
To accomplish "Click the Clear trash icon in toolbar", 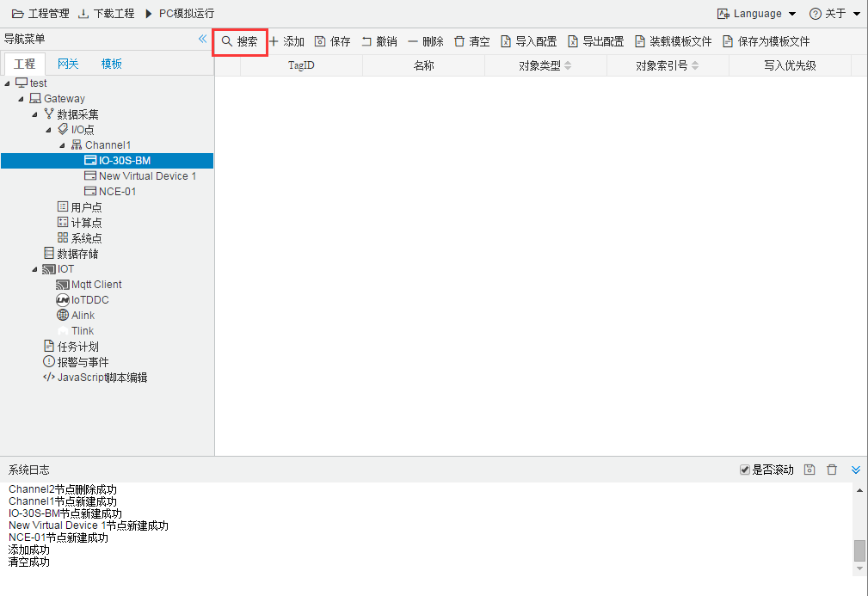I will [459, 41].
